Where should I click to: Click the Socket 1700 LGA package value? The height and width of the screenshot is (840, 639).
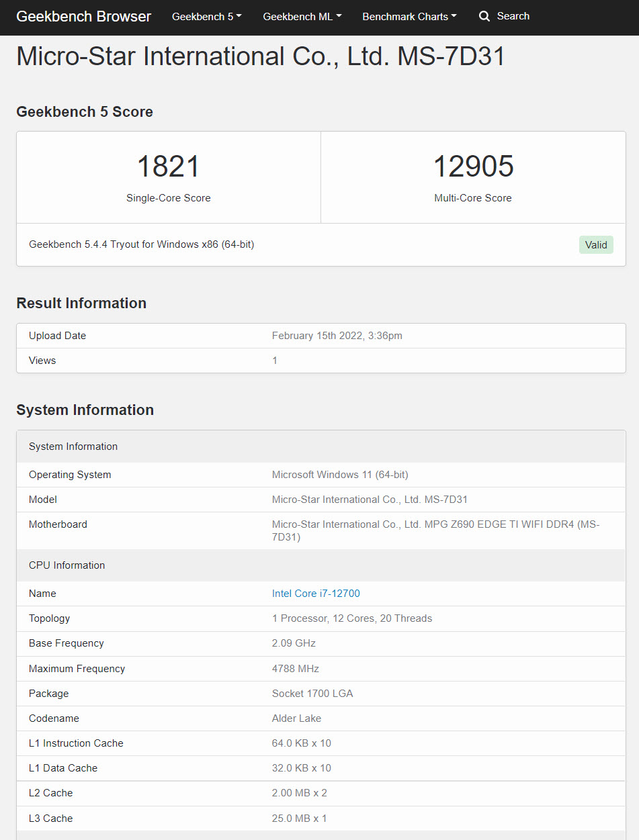312,694
